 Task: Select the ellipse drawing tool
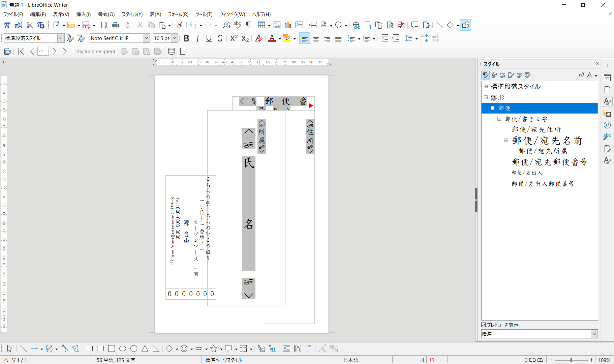pos(123,349)
